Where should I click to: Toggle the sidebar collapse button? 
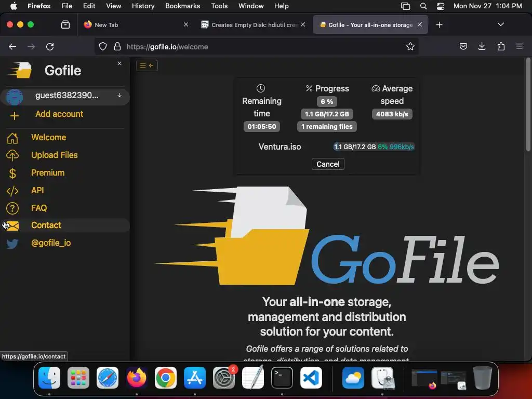[147, 65]
